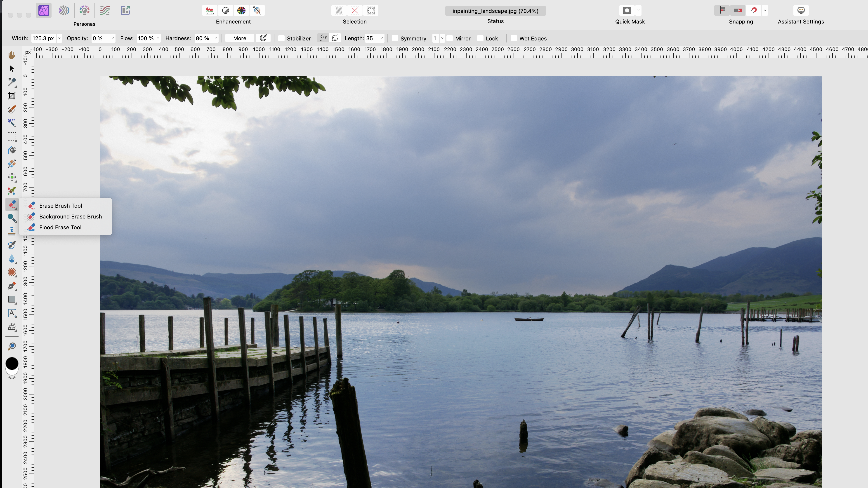Click the Invert Selection icon

(371, 10)
